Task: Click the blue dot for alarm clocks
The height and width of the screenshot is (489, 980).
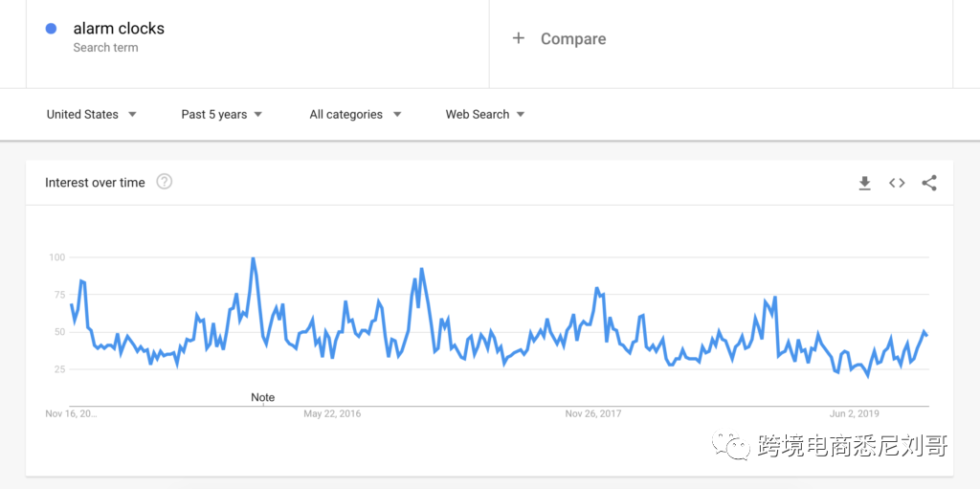Action: coord(51,29)
